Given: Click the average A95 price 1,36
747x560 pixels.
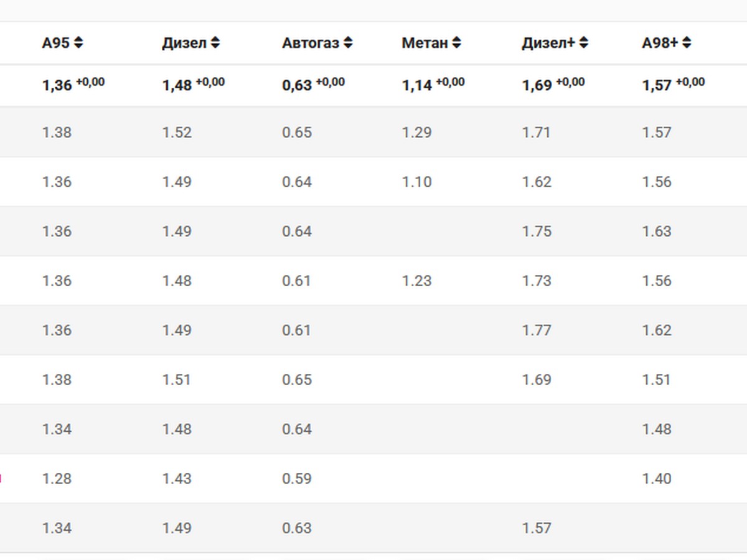Looking at the screenshot, I should (x=57, y=85).
